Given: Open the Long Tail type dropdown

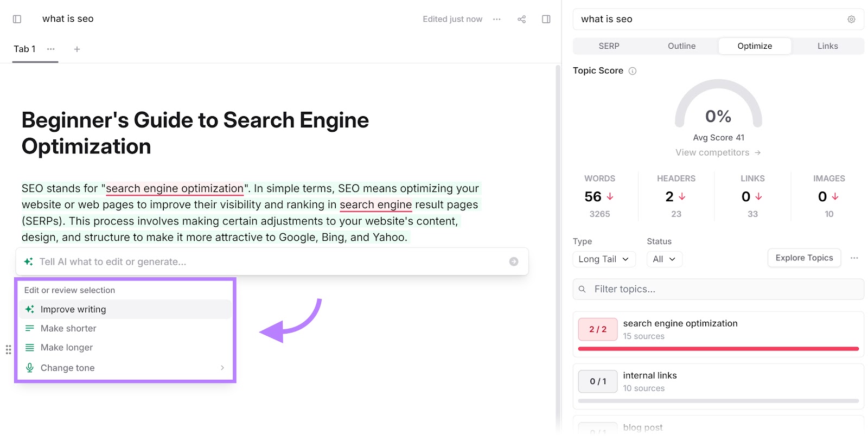Looking at the screenshot, I should (604, 259).
